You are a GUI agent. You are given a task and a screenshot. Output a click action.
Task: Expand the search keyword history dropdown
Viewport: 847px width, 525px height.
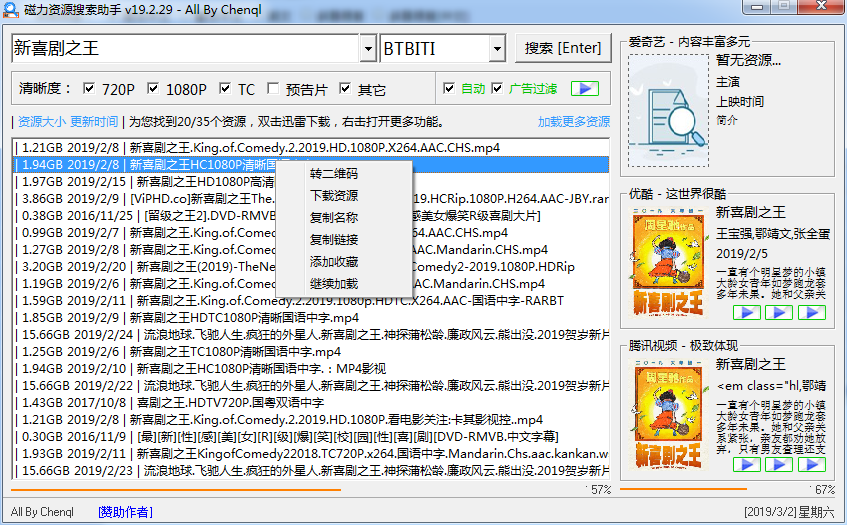tap(368, 49)
